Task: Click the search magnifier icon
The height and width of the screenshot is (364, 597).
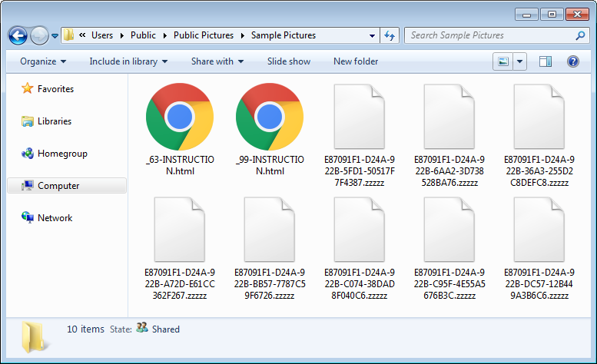Action: coord(580,35)
